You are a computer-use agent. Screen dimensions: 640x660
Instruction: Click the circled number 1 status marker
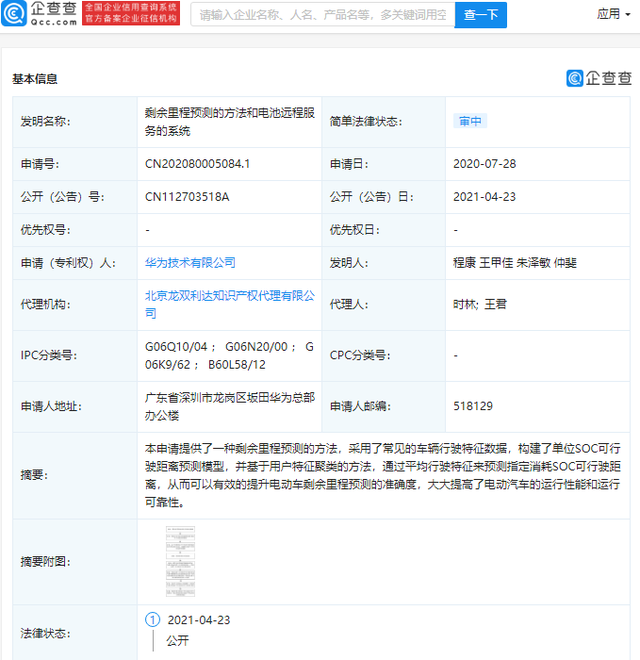click(x=152, y=620)
